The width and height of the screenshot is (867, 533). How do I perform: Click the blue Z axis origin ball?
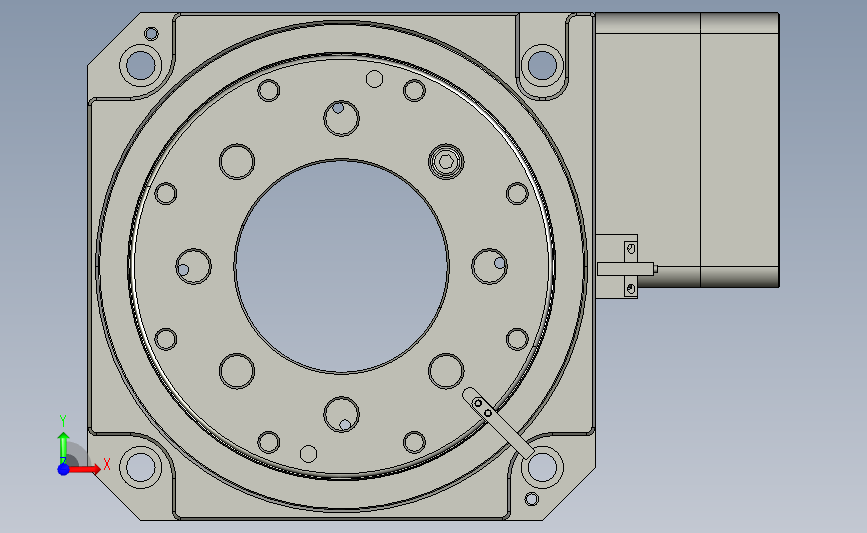[x=63, y=469]
